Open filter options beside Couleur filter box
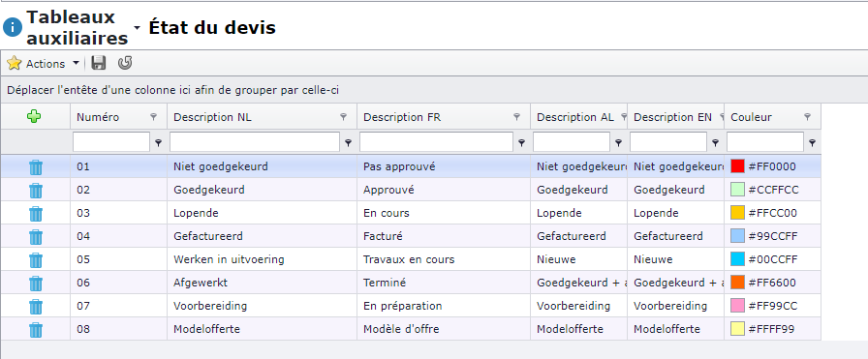Screen dimensions: 868x359 (x=812, y=142)
